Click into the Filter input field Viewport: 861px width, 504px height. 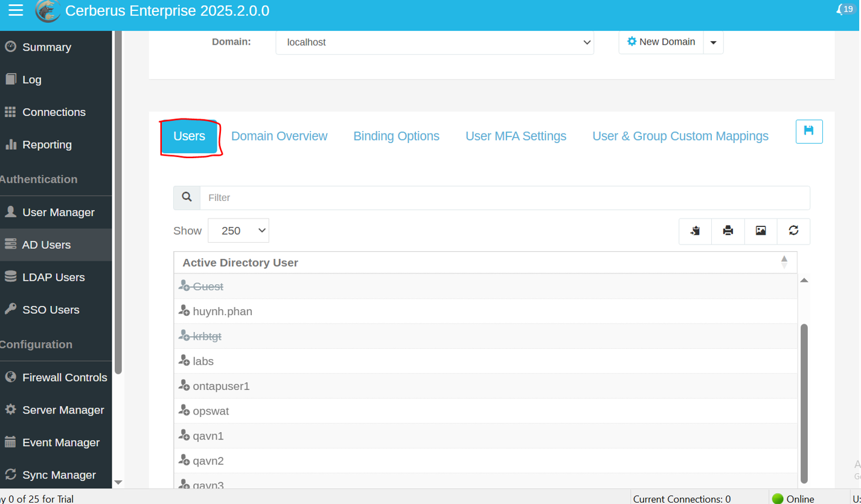[x=505, y=197]
